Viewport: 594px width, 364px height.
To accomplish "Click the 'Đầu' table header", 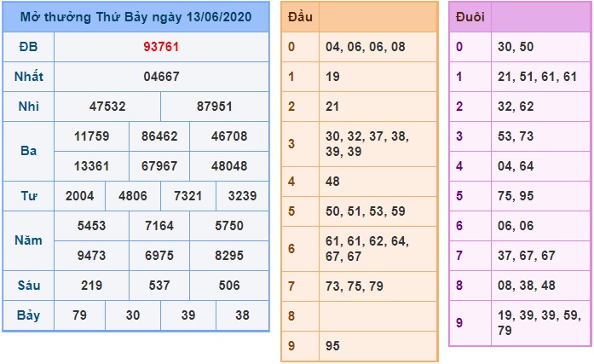I will click(300, 17).
